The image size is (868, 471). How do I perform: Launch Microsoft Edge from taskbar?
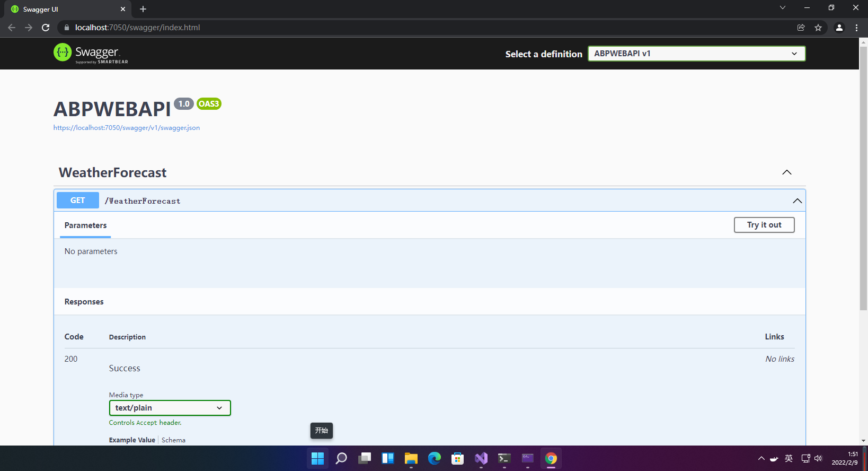pos(435,458)
